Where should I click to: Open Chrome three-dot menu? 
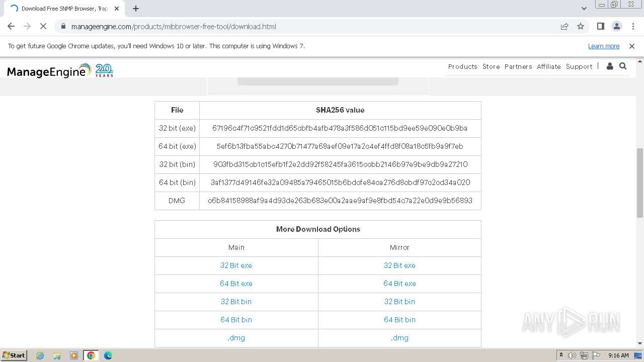tap(633, 26)
